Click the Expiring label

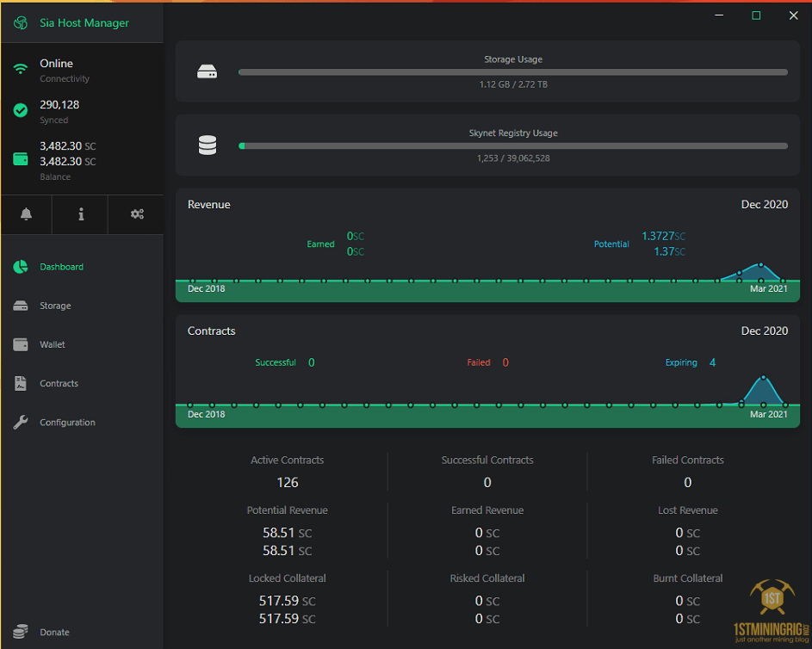click(x=681, y=362)
